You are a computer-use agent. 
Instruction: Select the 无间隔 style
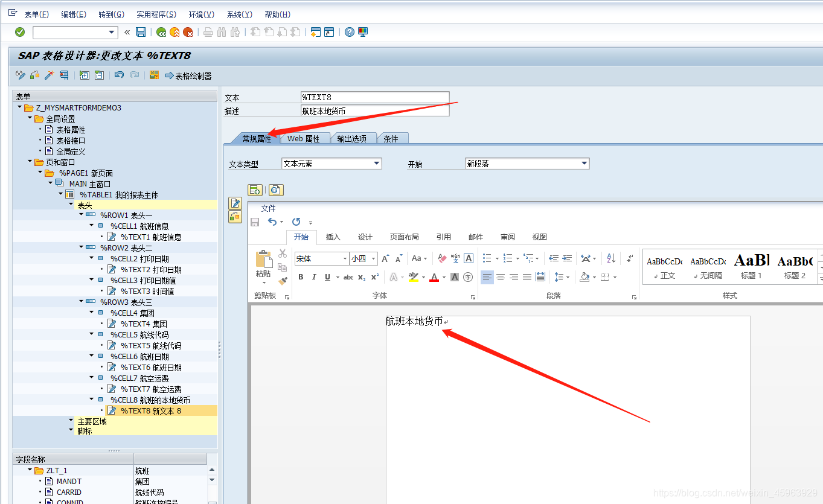[708, 266]
